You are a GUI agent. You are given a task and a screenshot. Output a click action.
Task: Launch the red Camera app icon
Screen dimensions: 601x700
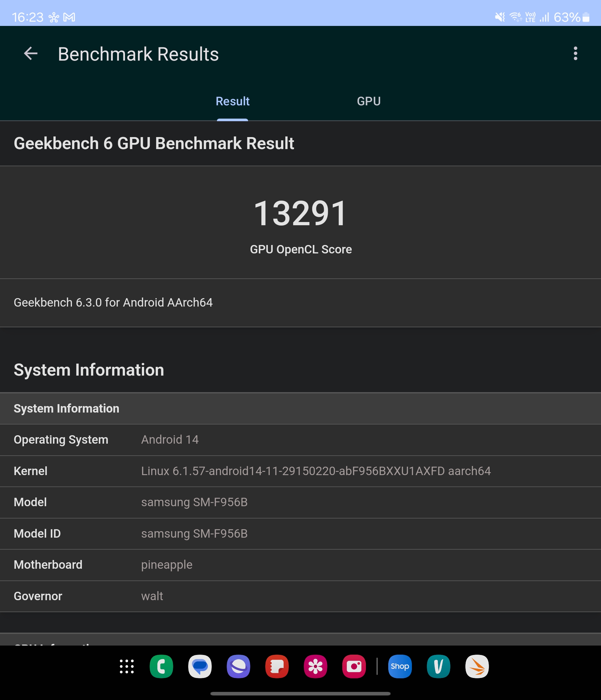(354, 667)
